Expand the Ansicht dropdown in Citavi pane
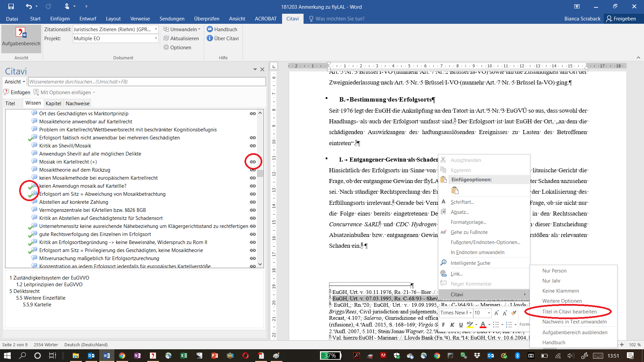Screen dimensions: 644x362 click(15, 82)
